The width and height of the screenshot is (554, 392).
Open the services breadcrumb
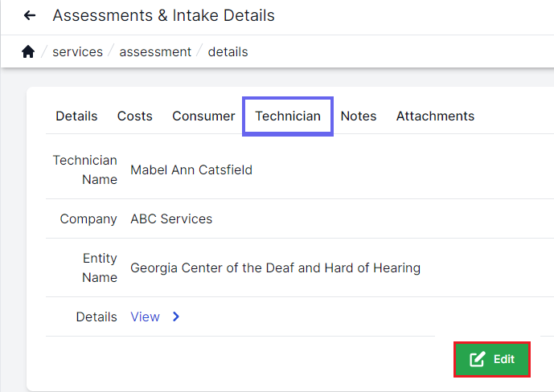pos(78,52)
